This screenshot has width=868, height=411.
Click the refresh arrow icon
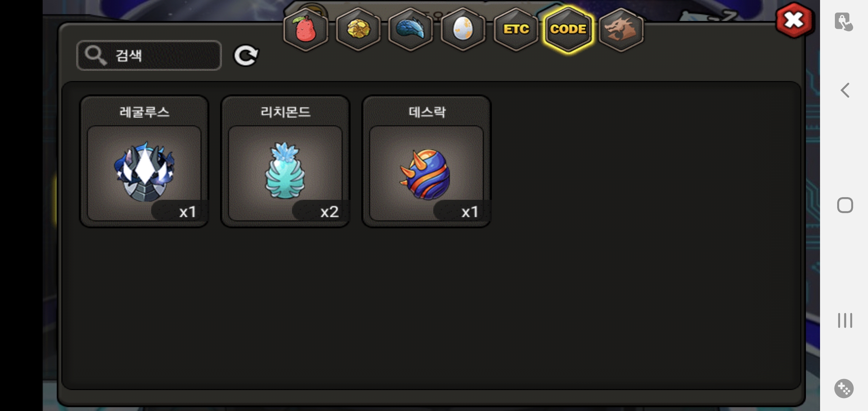pos(246,56)
